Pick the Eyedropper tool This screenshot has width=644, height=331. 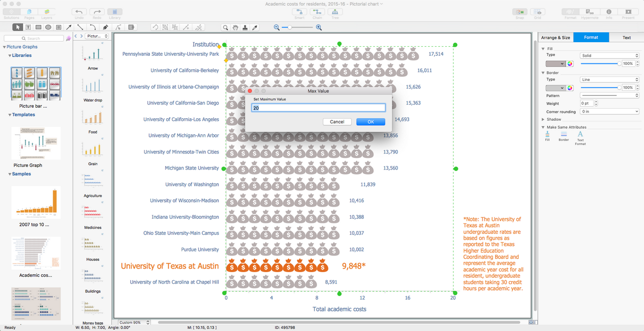[255, 27]
